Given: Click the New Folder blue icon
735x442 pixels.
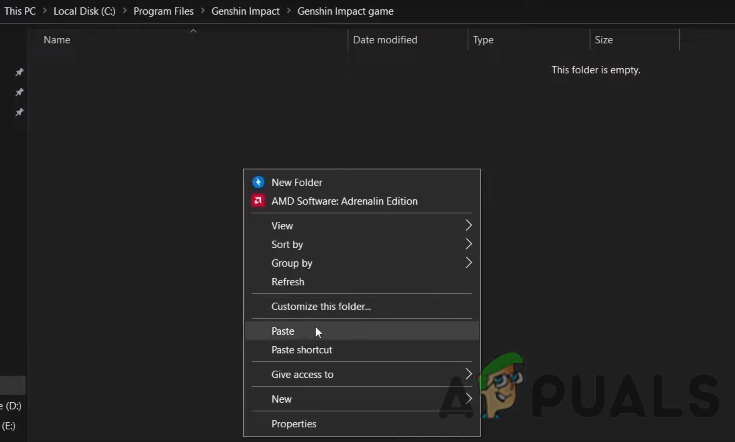Looking at the screenshot, I should 258,182.
